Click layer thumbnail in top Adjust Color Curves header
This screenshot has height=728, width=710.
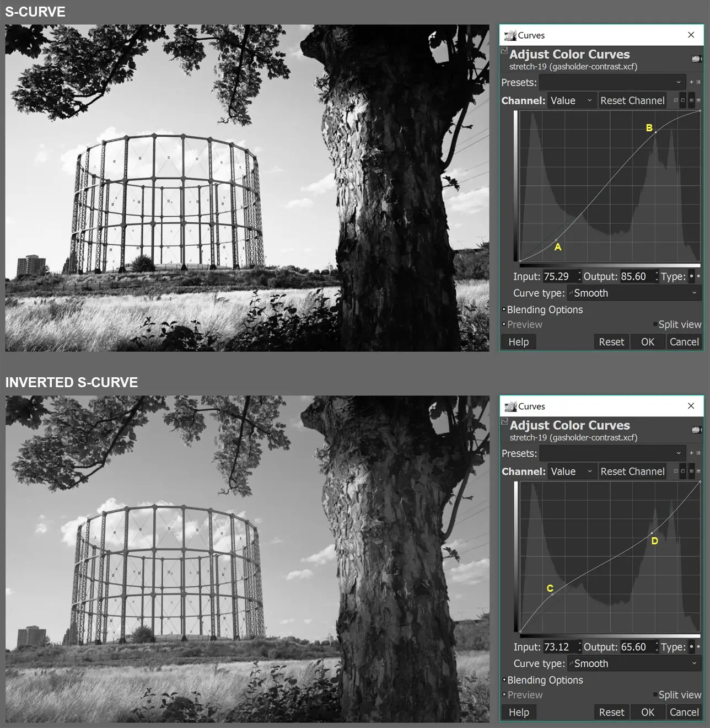pyautogui.click(x=697, y=58)
